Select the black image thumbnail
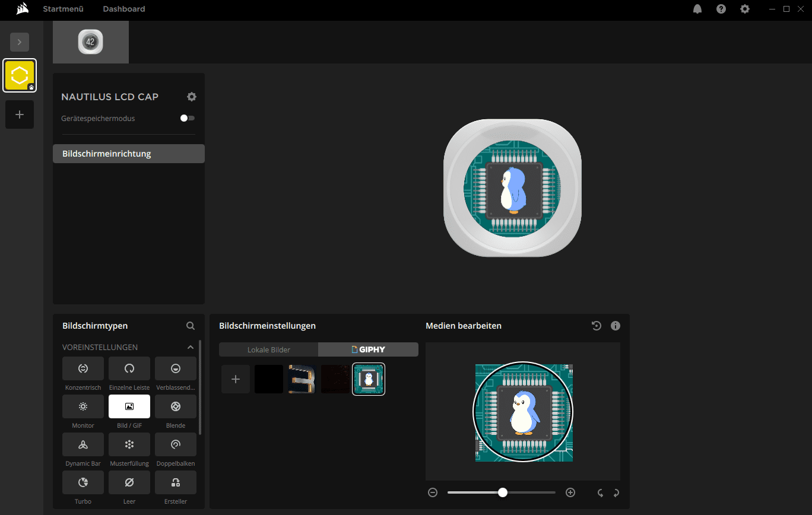Image resolution: width=812 pixels, height=515 pixels. coord(269,379)
